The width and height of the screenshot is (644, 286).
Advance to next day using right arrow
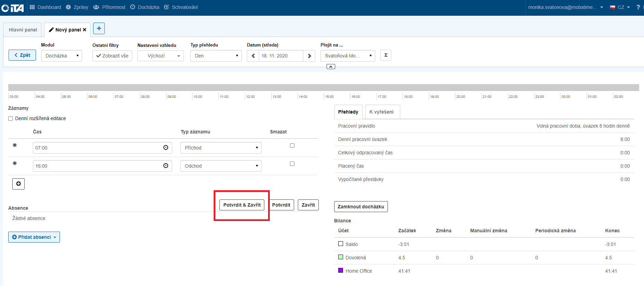pyautogui.click(x=309, y=56)
